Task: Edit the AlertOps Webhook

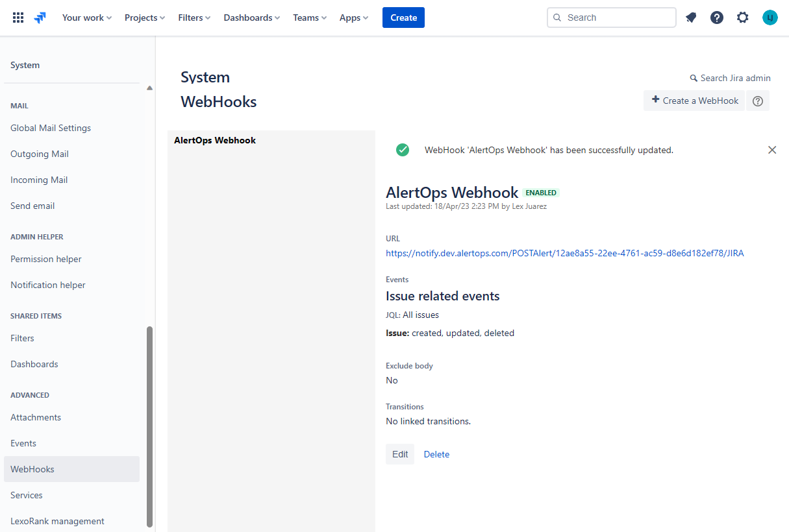Action: coord(400,454)
